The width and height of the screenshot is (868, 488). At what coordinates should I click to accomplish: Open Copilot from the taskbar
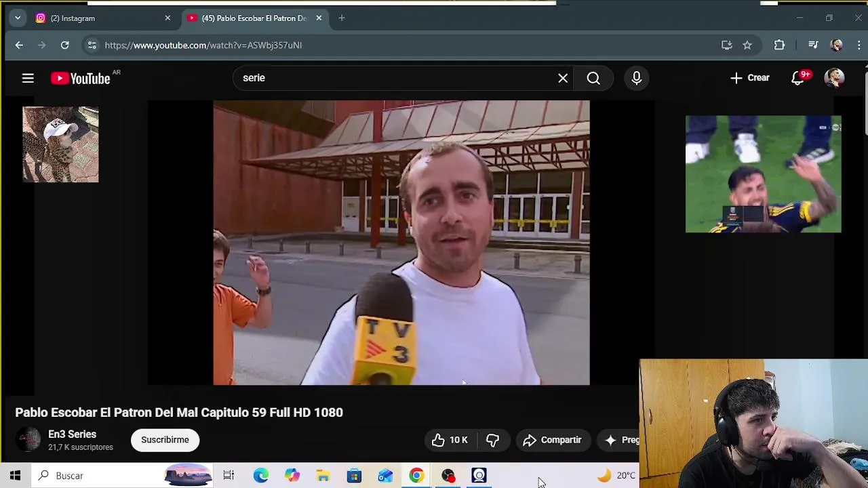click(x=292, y=476)
